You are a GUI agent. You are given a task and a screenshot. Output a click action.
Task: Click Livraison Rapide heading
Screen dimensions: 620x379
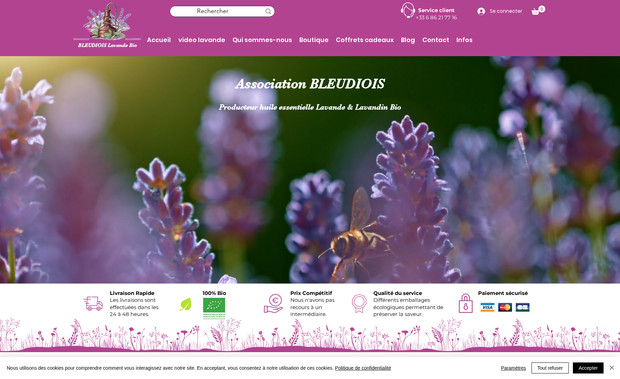[x=132, y=293]
